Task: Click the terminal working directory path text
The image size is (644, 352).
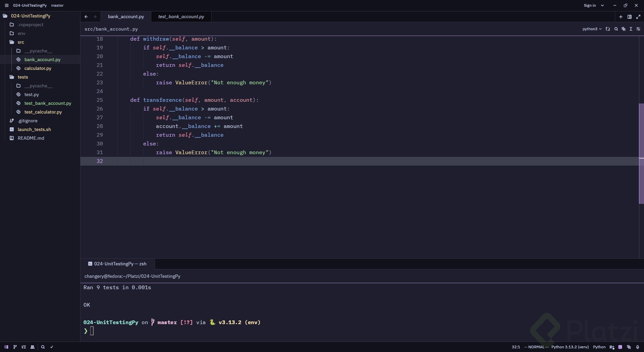Action: pyautogui.click(x=132, y=276)
